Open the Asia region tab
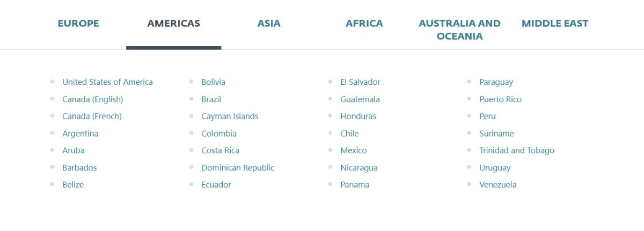Image resolution: width=644 pixels, height=231 pixels. tap(269, 24)
